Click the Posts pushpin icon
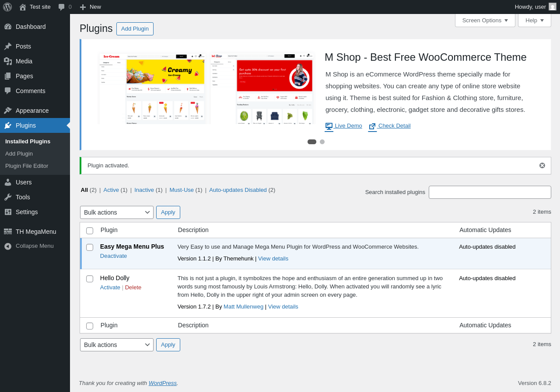This screenshot has width=560, height=392. [x=8, y=46]
